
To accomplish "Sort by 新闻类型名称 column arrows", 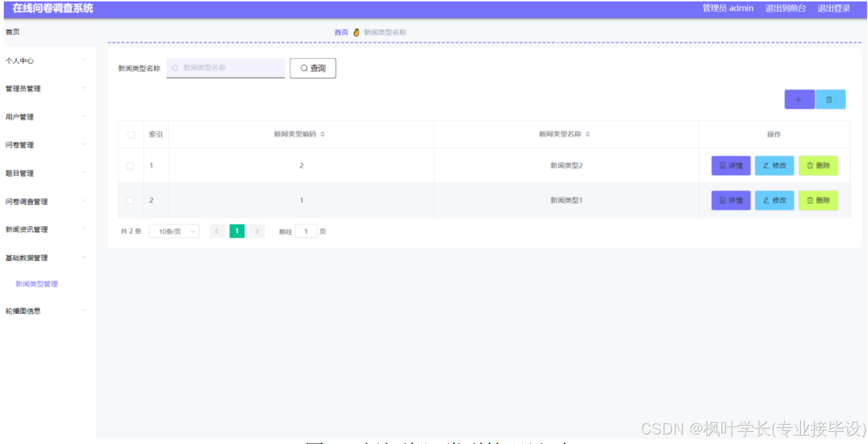I will (x=587, y=134).
